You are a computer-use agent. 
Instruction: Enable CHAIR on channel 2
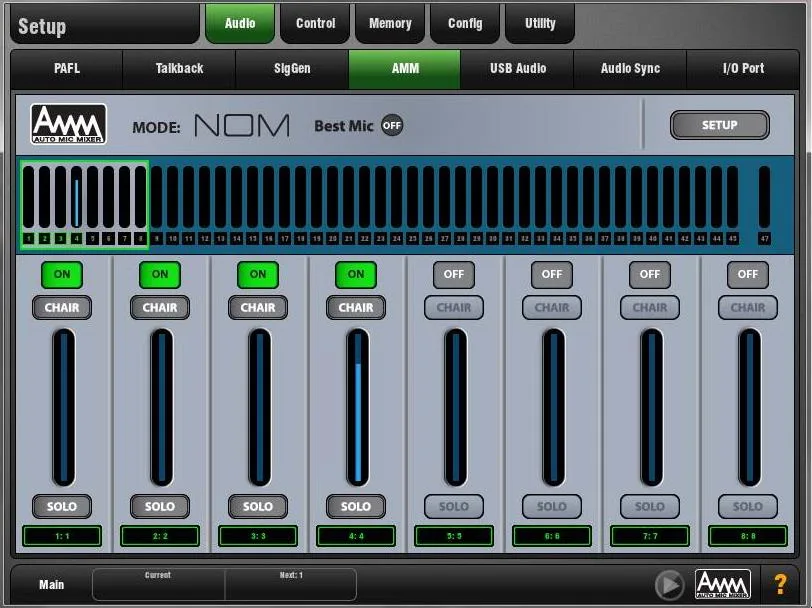click(160, 308)
